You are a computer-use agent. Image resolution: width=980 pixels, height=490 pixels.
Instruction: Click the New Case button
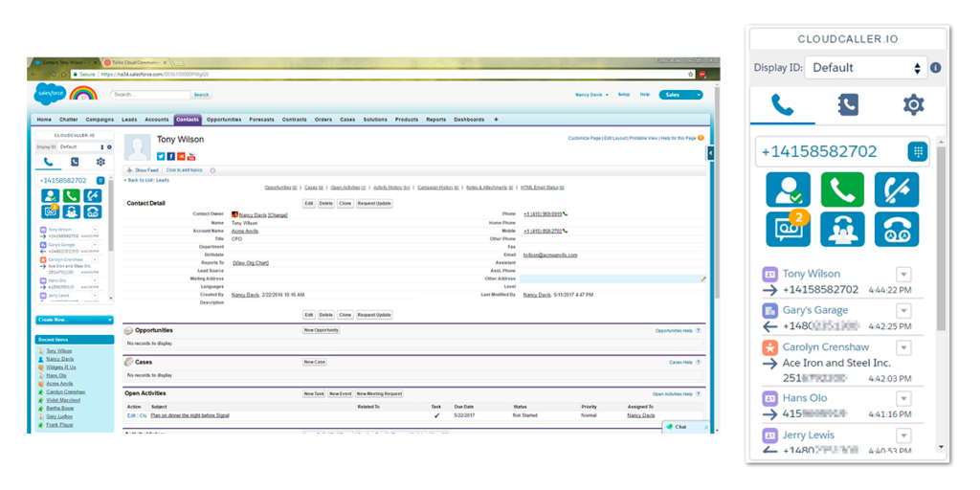[x=315, y=362]
